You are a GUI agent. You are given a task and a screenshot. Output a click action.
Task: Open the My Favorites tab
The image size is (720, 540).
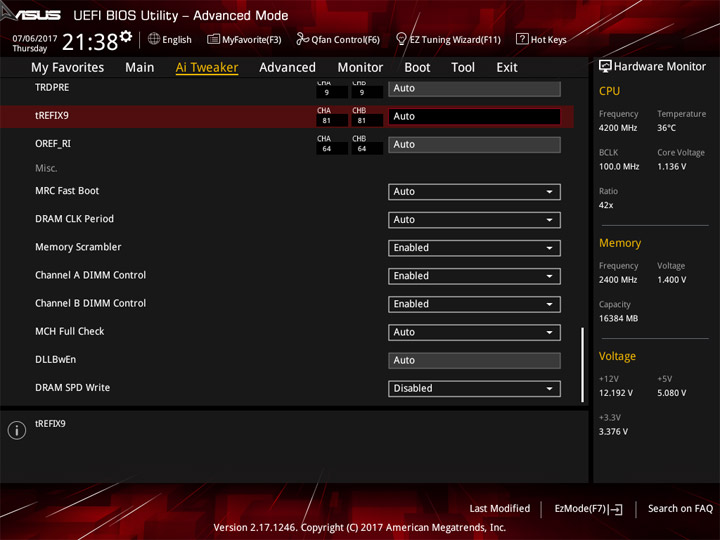coord(68,68)
